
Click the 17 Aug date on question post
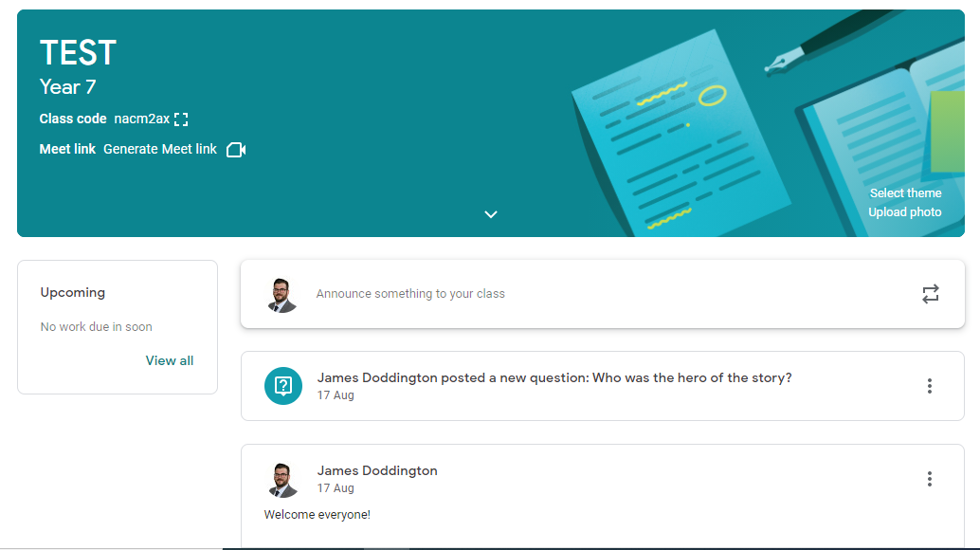point(336,395)
